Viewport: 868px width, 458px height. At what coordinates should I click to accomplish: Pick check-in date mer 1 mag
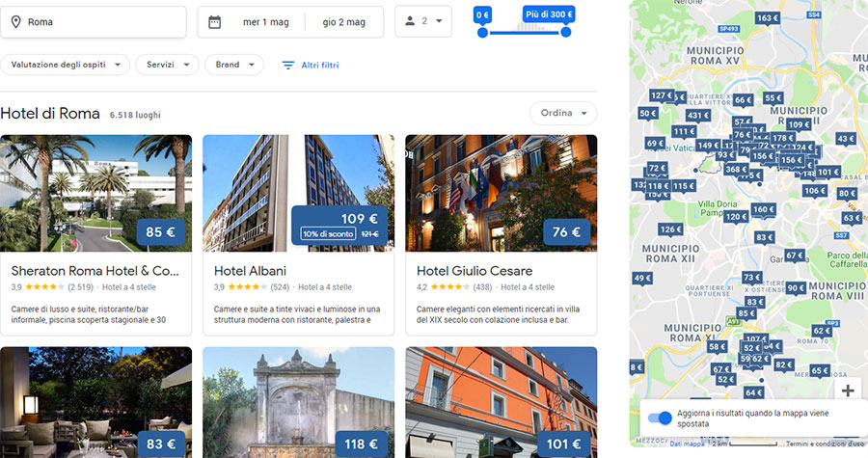pos(266,22)
